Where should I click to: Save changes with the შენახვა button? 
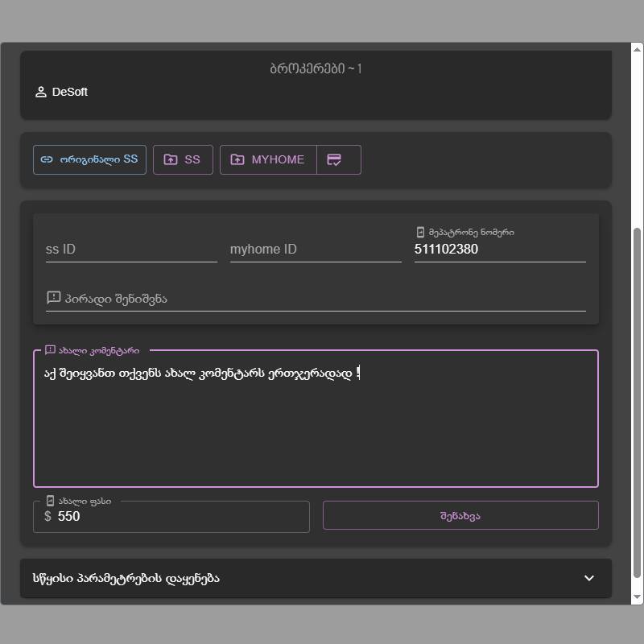click(x=460, y=515)
